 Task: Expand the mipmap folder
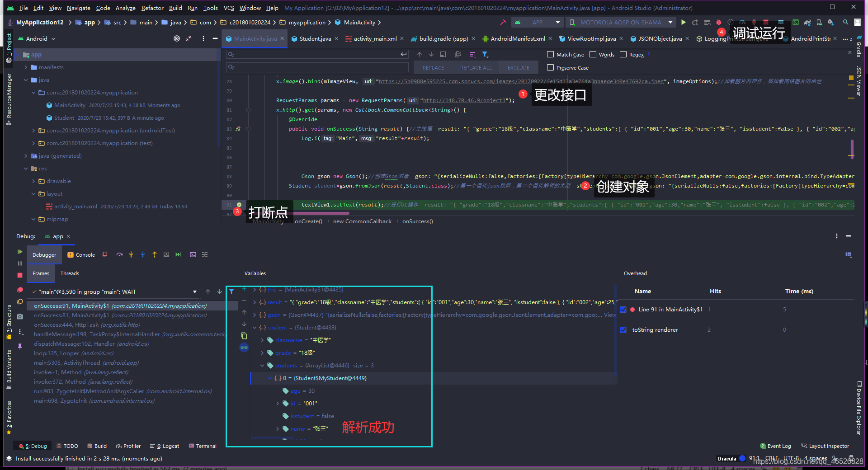33,219
